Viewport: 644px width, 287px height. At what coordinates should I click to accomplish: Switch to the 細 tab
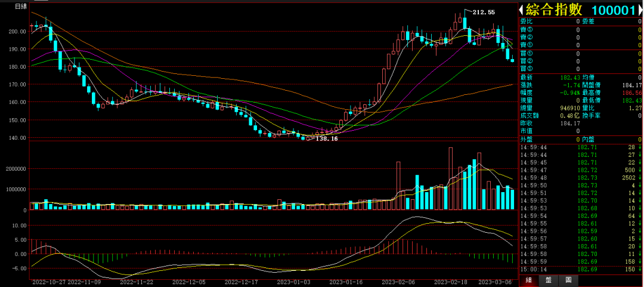click(x=528, y=280)
